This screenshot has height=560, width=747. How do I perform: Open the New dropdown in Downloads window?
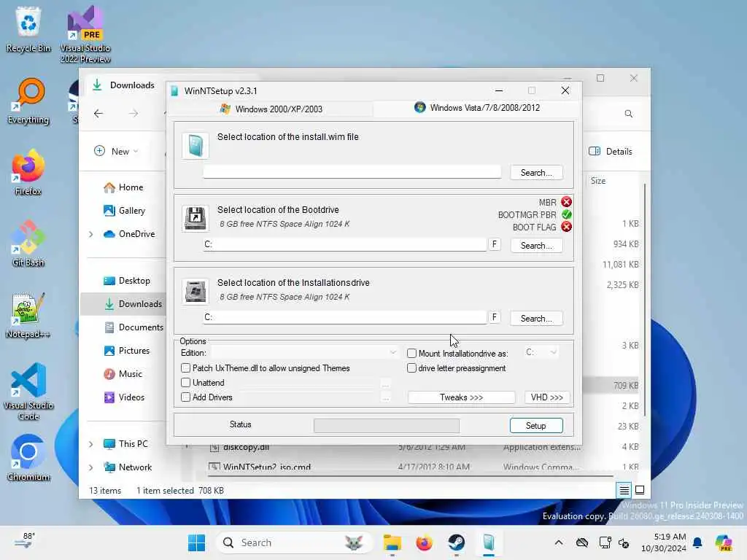click(x=116, y=151)
